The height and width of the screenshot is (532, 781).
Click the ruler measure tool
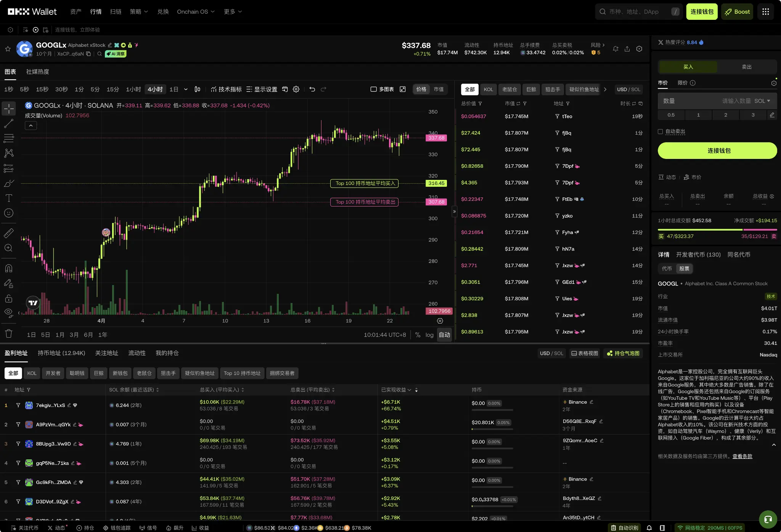[8, 232]
